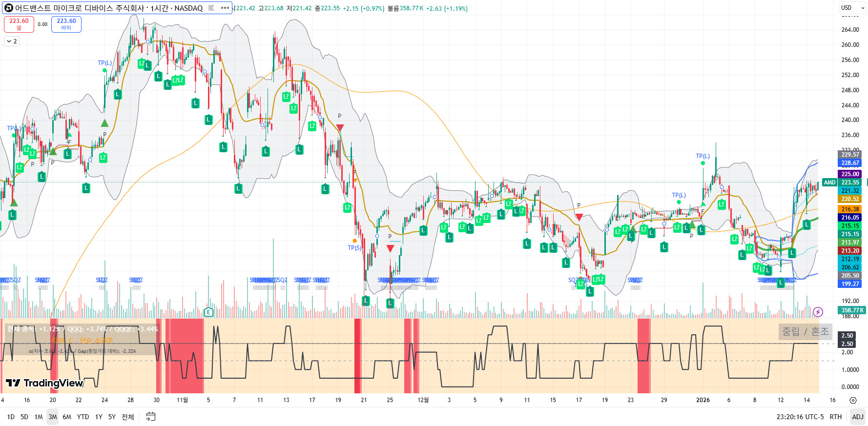Toggle the ADJ adjustment button
Screen dimensions: 868x426
(x=858, y=417)
